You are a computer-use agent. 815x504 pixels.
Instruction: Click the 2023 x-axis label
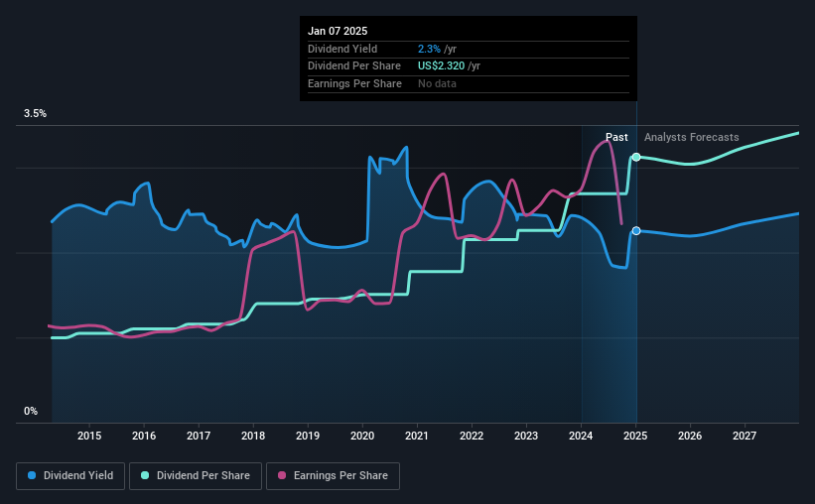coord(526,436)
